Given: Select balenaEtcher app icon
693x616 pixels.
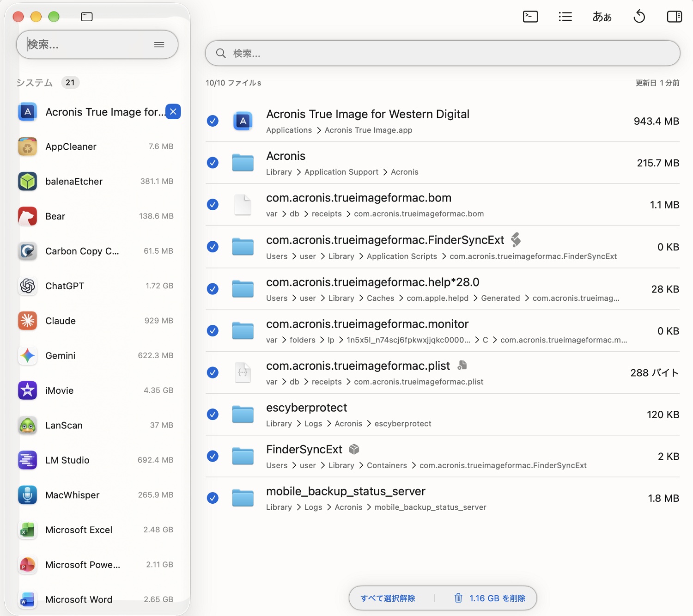Looking at the screenshot, I should pos(28,182).
